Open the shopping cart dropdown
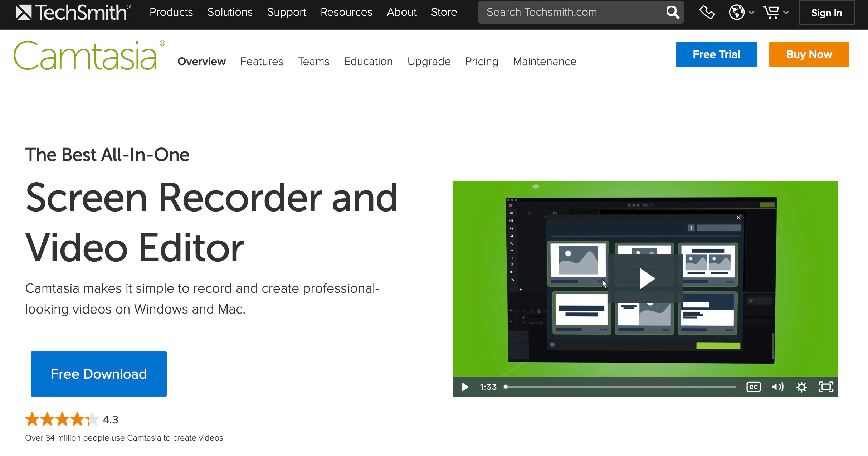 [x=776, y=12]
